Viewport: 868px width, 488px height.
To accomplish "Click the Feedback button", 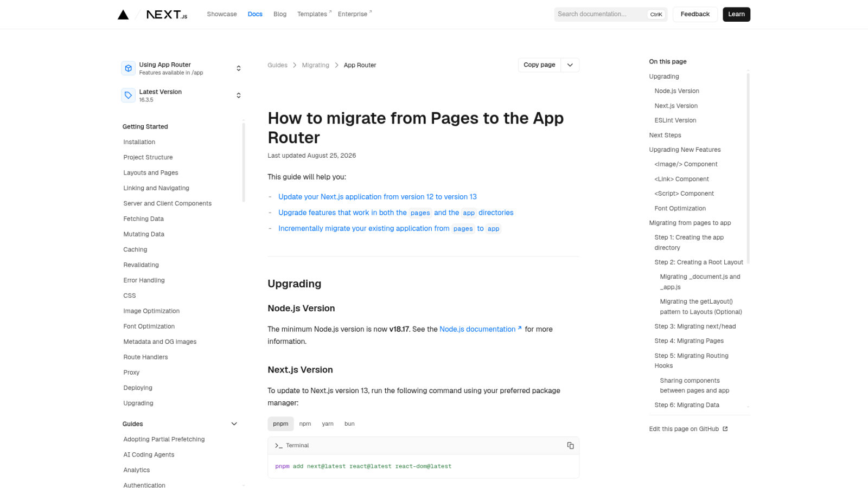I will coord(695,14).
